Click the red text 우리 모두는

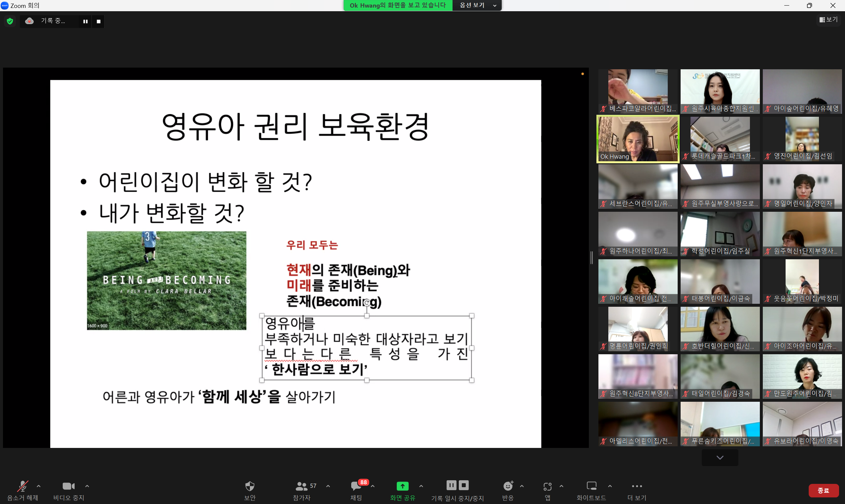[x=312, y=245]
